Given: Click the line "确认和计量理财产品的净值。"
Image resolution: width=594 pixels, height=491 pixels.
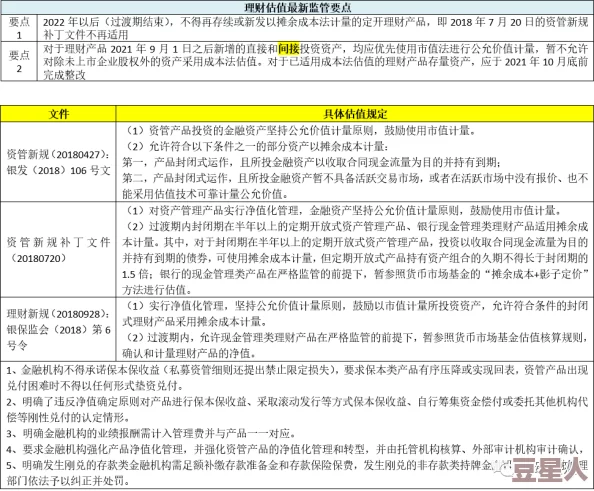Looking at the screenshot, I should [189, 354].
